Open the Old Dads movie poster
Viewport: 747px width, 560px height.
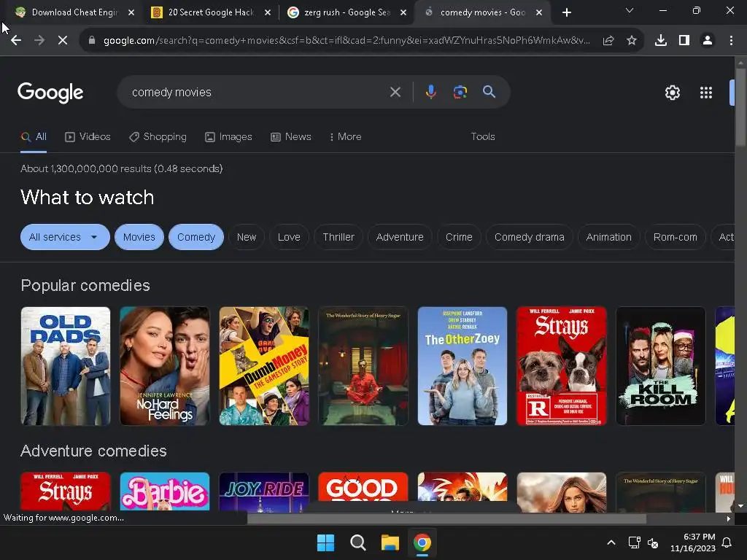tap(66, 366)
